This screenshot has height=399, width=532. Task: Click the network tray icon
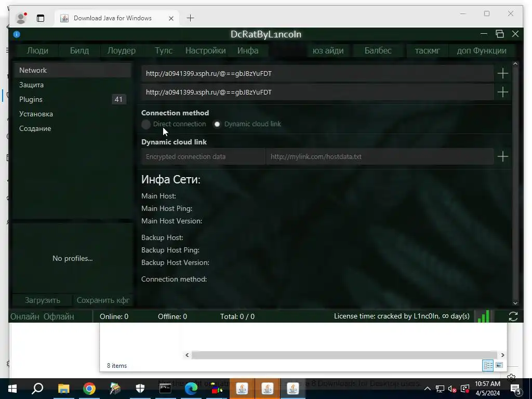(440, 389)
